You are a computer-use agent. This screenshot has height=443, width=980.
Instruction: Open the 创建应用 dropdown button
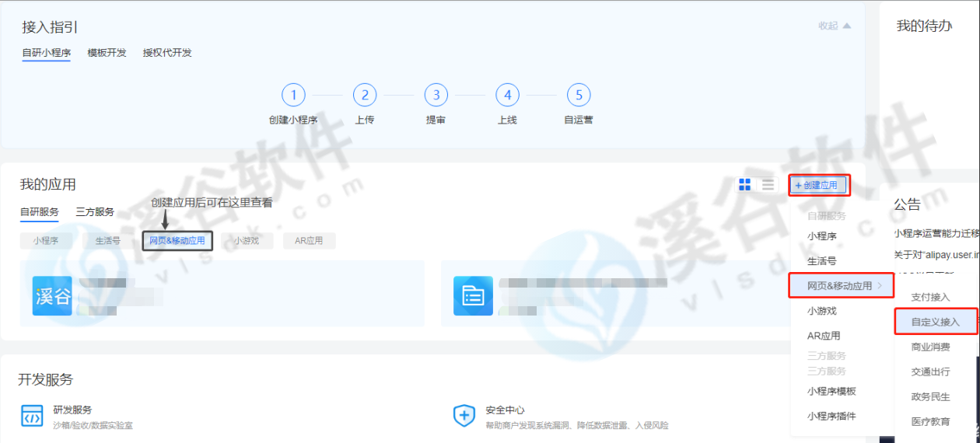click(x=817, y=185)
